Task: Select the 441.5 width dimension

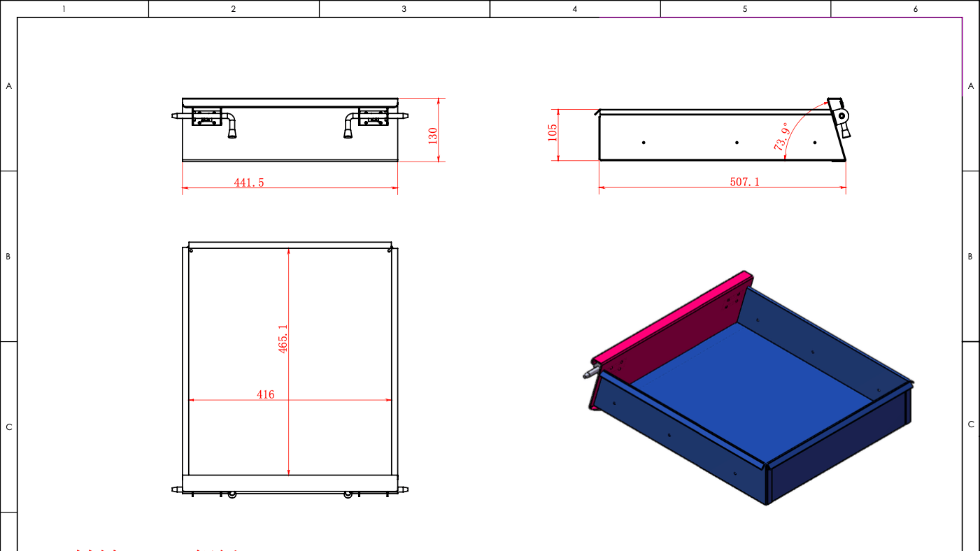Action: click(x=249, y=183)
